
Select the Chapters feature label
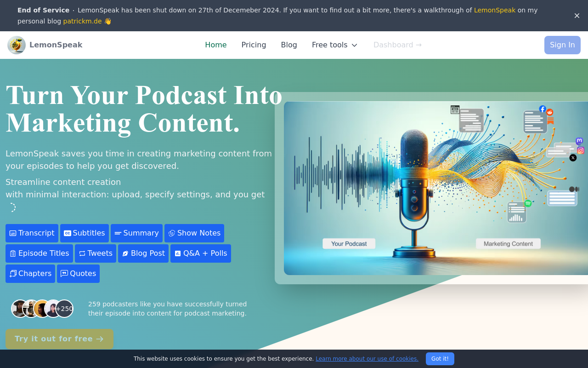pyautogui.click(x=35, y=274)
